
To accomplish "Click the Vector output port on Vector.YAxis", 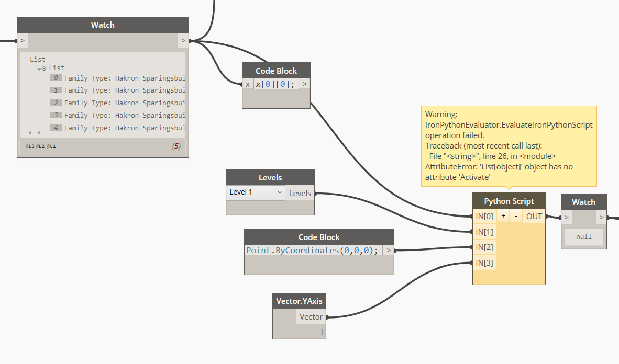I will pos(311,317).
